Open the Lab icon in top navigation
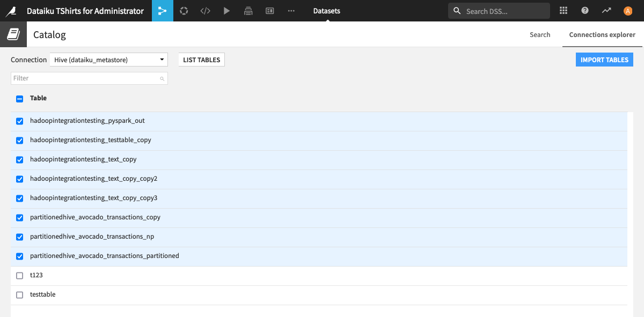The image size is (644, 317). tap(184, 10)
